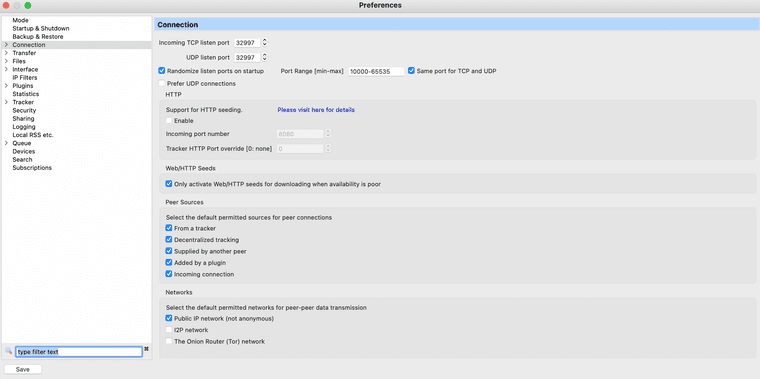Click the Save button
The height and width of the screenshot is (379, 760).
click(x=23, y=369)
